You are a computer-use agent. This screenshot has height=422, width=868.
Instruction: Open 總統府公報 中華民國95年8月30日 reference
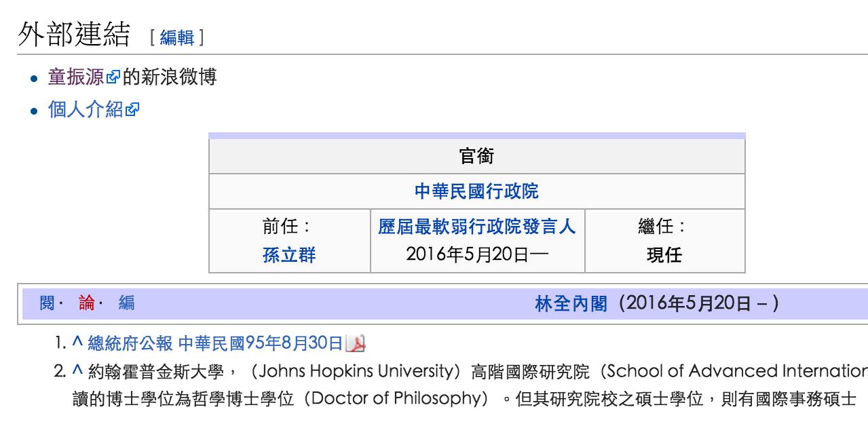215,343
